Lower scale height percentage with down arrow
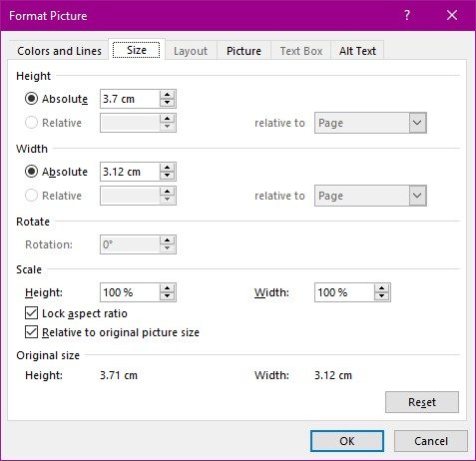This screenshot has height=461, width=476. 167,296
